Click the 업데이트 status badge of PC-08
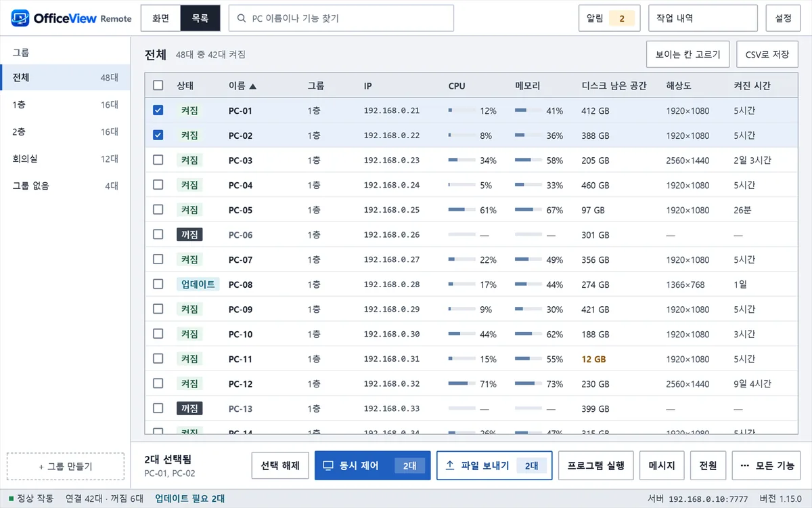The width and height of the screenshot is (812, 508). click(198, 284)
